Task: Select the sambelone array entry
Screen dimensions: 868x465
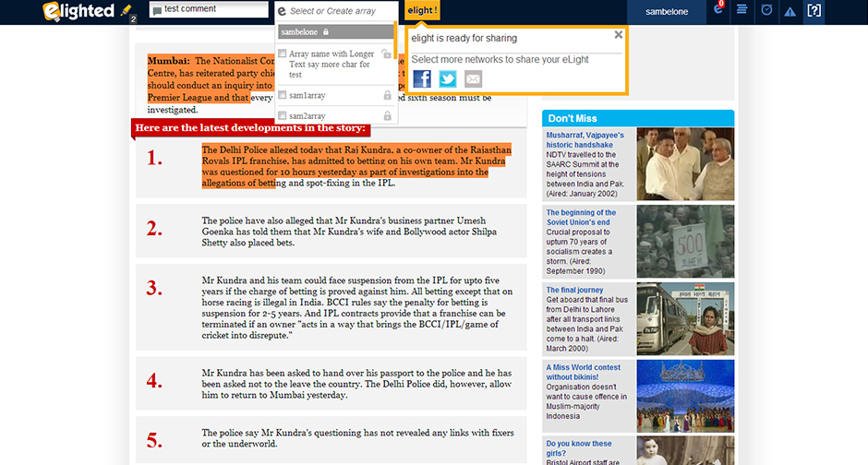Action: [335, 32]
